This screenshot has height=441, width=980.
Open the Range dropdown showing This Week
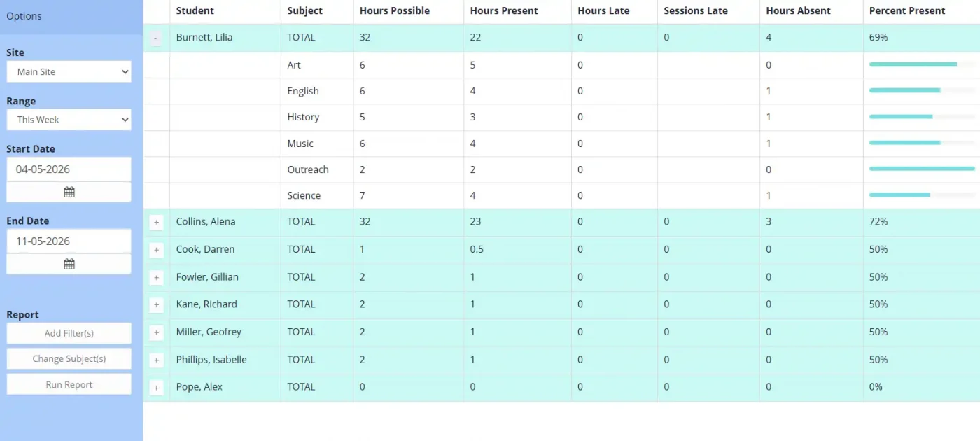[69, 120]
